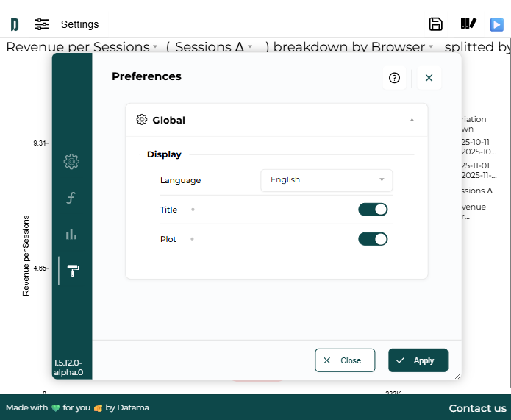511x420 pixels.
Task: Click the save disk icon
Action: click(435, 24)
